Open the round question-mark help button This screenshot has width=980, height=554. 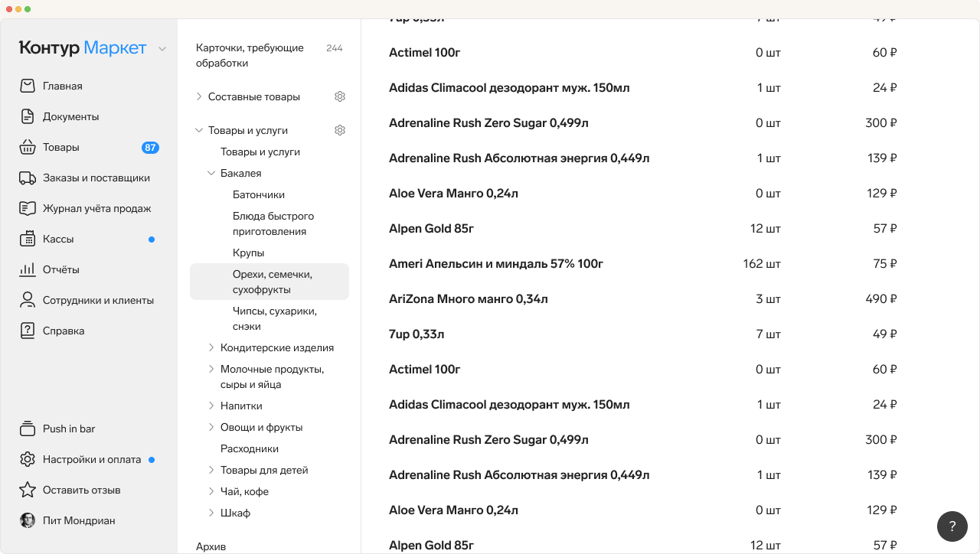(x=952, y=526)
